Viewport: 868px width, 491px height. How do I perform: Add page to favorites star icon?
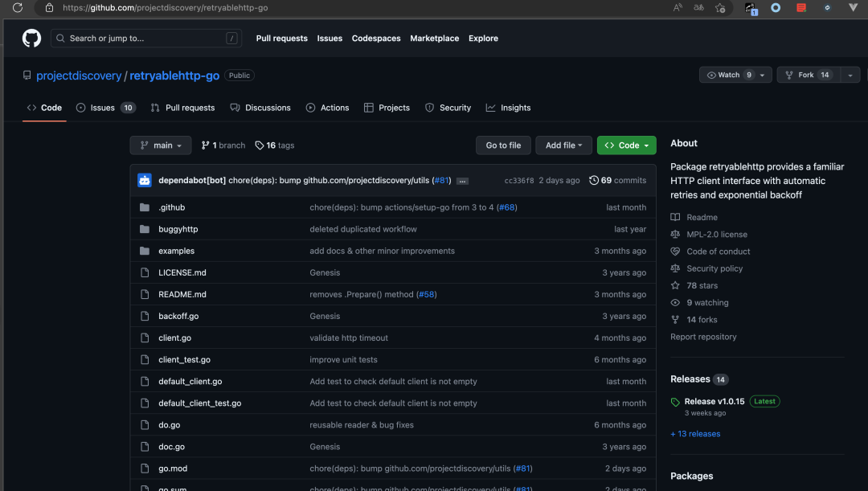pyautogui.click(x=719, y=8)
